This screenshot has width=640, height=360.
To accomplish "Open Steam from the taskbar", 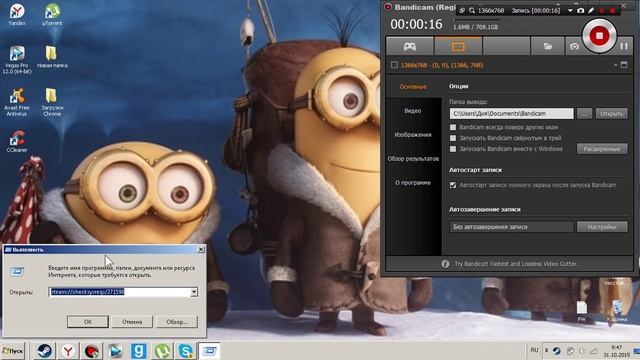I will (x=44, y=351).
